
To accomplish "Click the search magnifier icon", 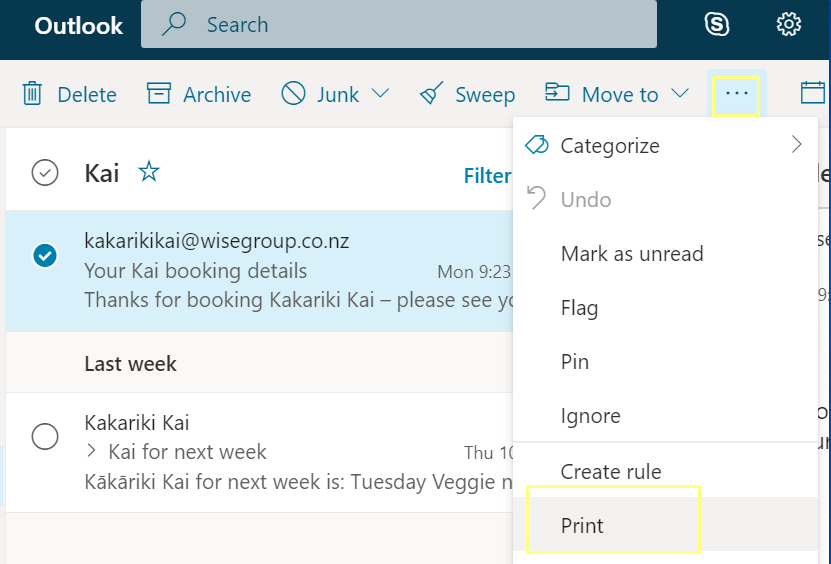I will 173,24.
